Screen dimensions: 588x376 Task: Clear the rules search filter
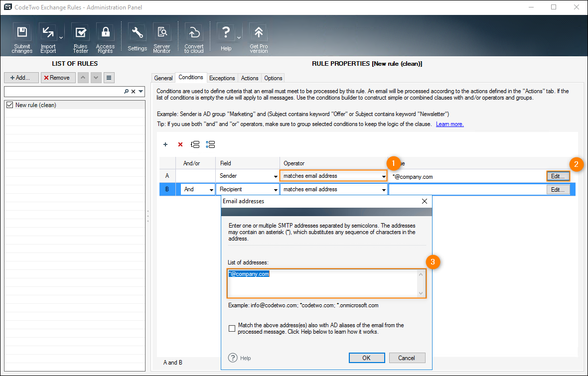point(133,92)
